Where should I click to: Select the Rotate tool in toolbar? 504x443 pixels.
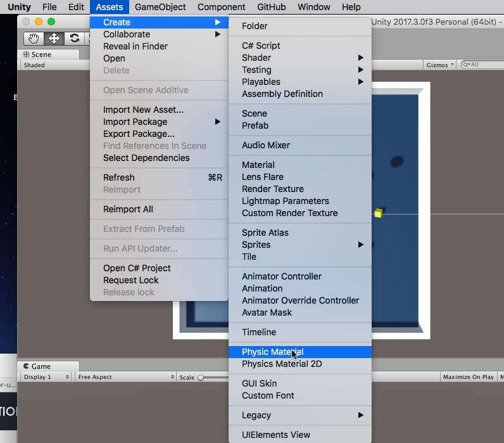[74, 39]
